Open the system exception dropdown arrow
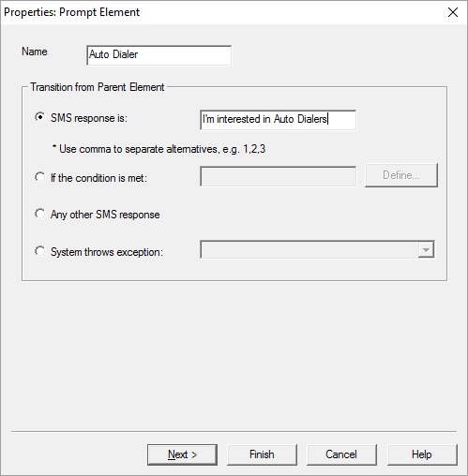The width and height of the screenshot is (468, 476). click(x=426, y=249)
